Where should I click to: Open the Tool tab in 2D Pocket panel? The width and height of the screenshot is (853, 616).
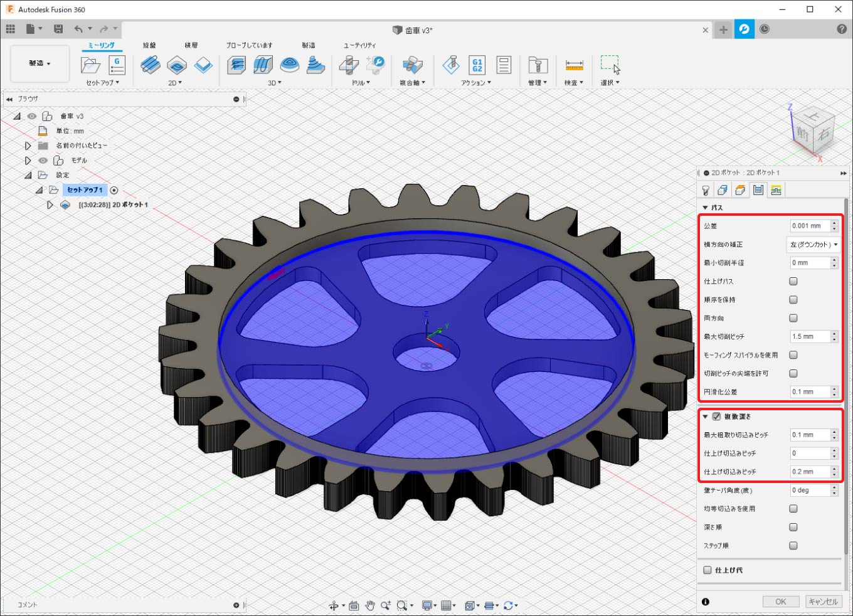point(706,191)
